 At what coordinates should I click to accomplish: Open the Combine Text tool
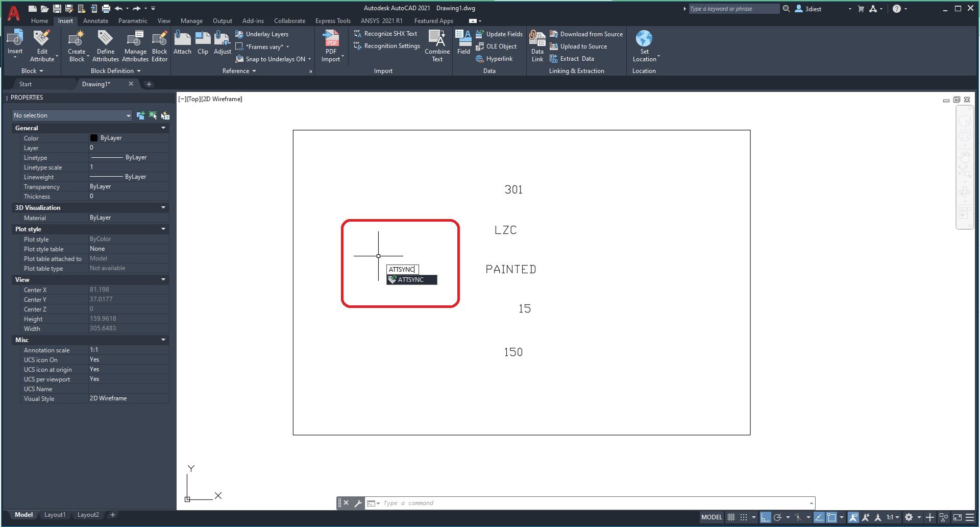(437, 46)
